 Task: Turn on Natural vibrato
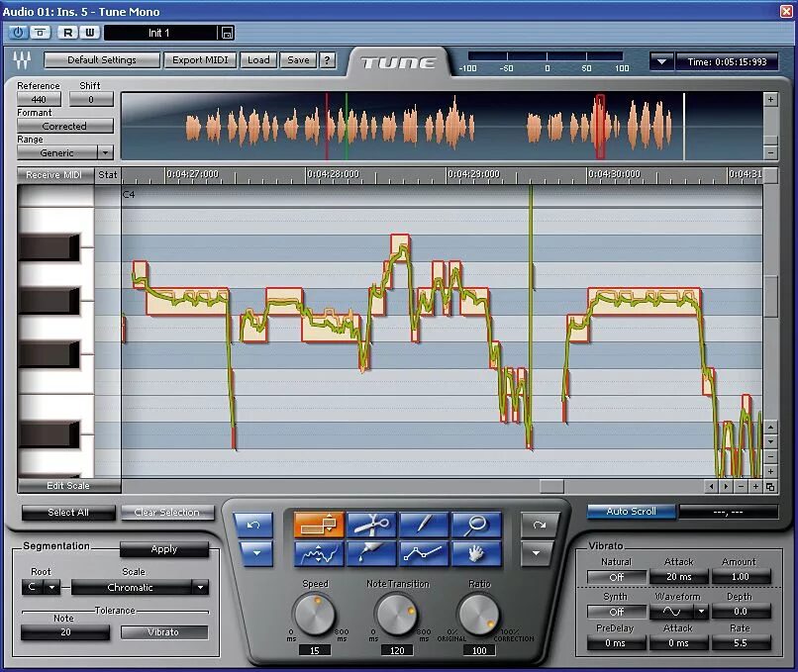(615, 576)
